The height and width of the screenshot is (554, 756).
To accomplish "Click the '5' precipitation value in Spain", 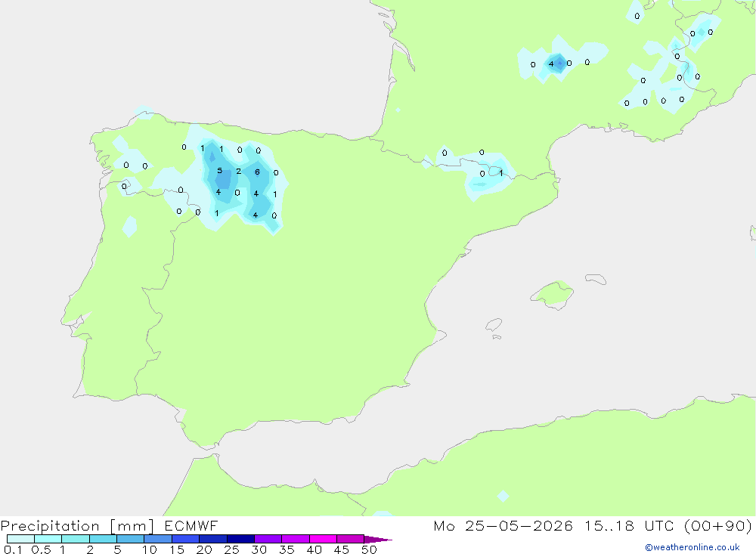I will point(220,171).
